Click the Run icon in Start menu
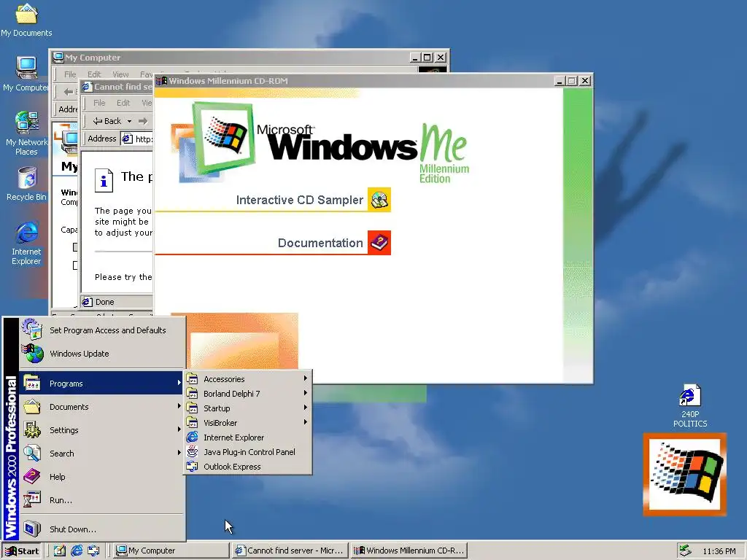Viewport: 747px width, 560px height. tap(32, 500)
